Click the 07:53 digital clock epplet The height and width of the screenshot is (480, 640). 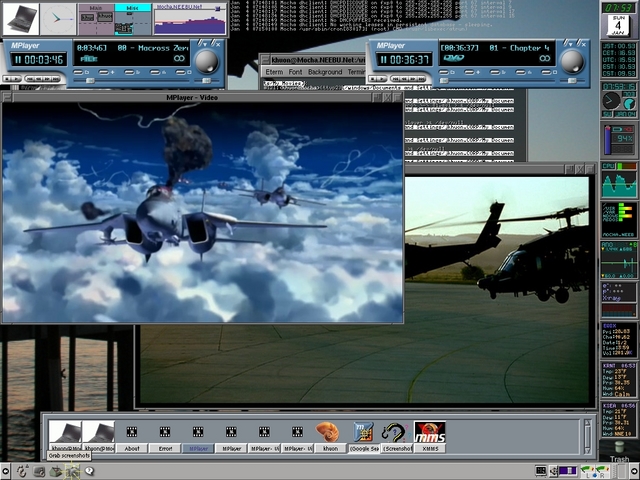tap(618, 7)
